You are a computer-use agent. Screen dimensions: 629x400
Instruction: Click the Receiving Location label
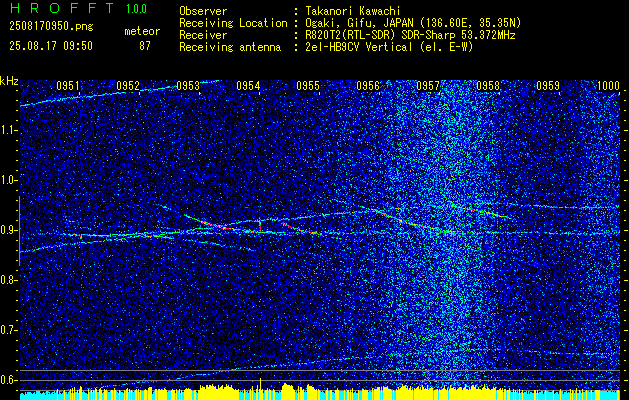click(x=233, y=23)
